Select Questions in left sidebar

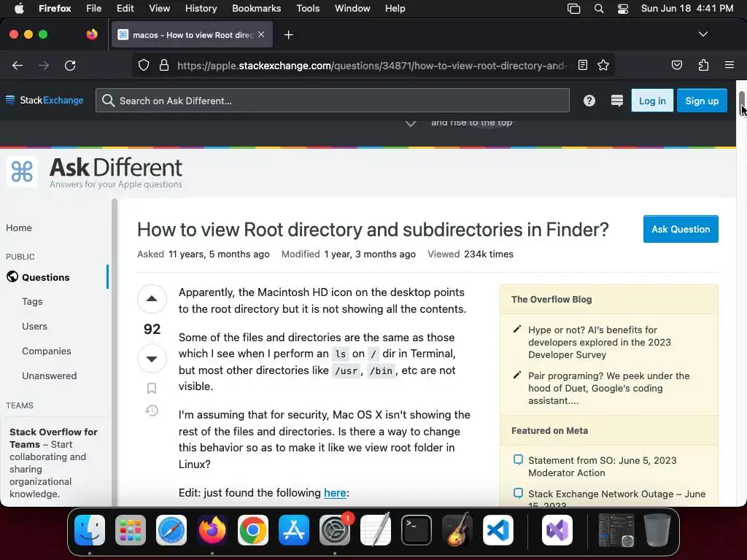pyautogui.click(x=46, y=277)
